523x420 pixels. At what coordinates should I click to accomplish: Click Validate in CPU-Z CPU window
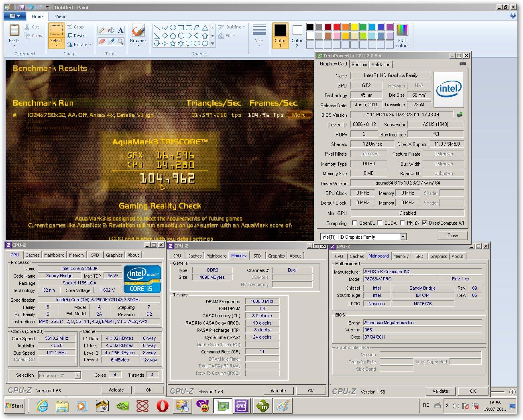[x=116, y=390]
